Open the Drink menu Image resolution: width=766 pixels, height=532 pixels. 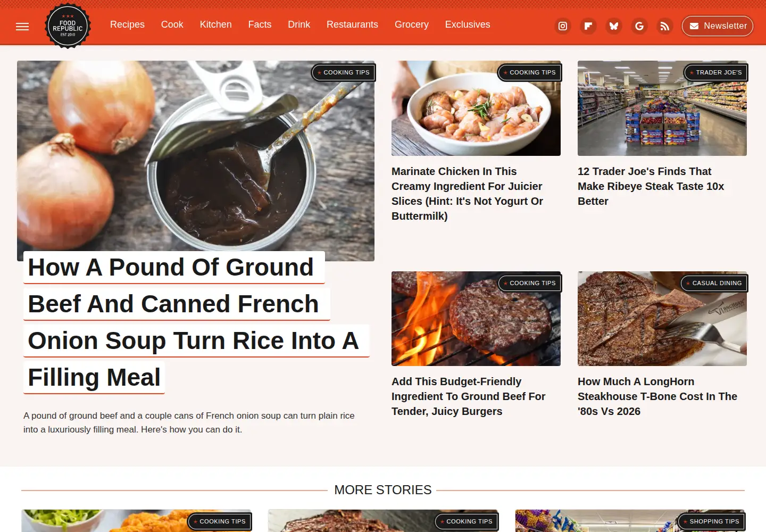click(x=299, y=24)
